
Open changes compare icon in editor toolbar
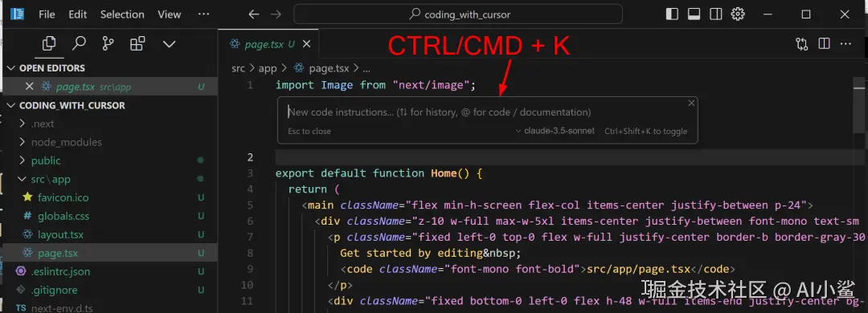pyautogui.click(x=801, y=44)
